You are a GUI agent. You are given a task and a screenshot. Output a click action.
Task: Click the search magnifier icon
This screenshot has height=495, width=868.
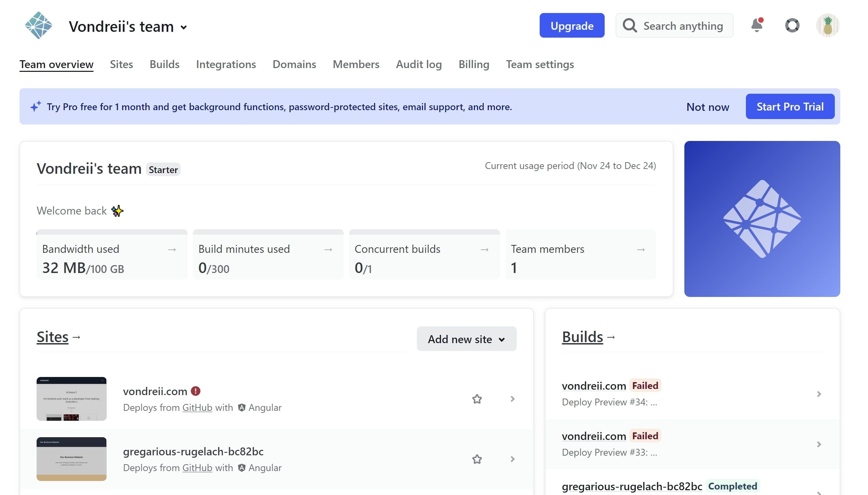tap(630, 25)
